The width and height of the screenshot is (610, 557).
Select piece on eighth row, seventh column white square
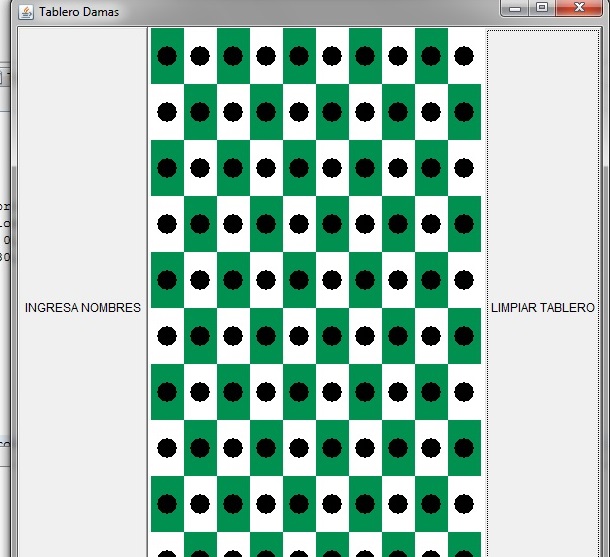point(365,448)
